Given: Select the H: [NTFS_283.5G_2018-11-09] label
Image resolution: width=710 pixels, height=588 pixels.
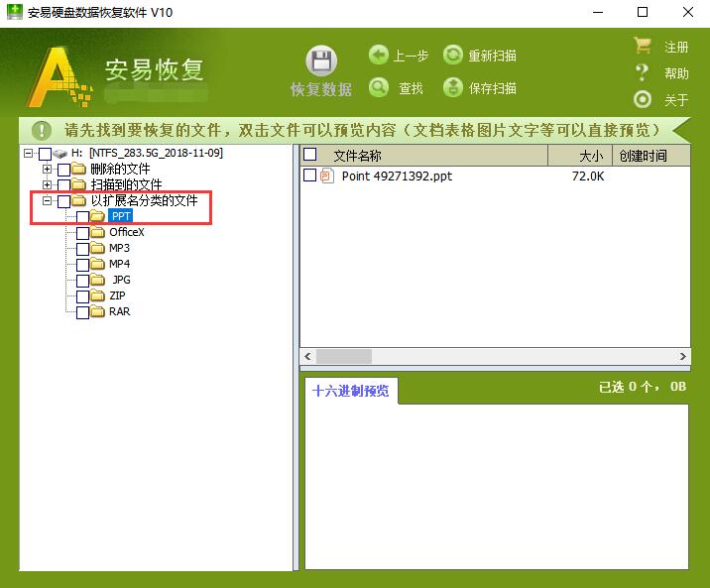Looking at the screenshot, I should click(x=147, y=153).
